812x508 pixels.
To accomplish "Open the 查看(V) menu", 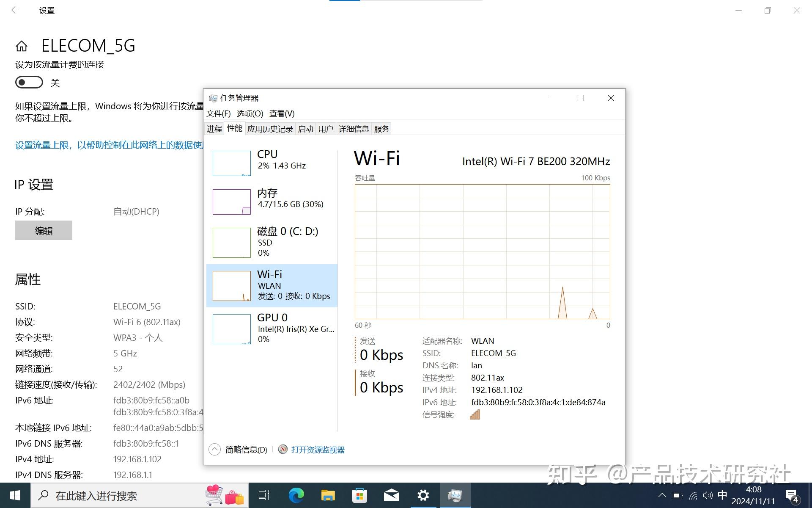I will point(281,113).
